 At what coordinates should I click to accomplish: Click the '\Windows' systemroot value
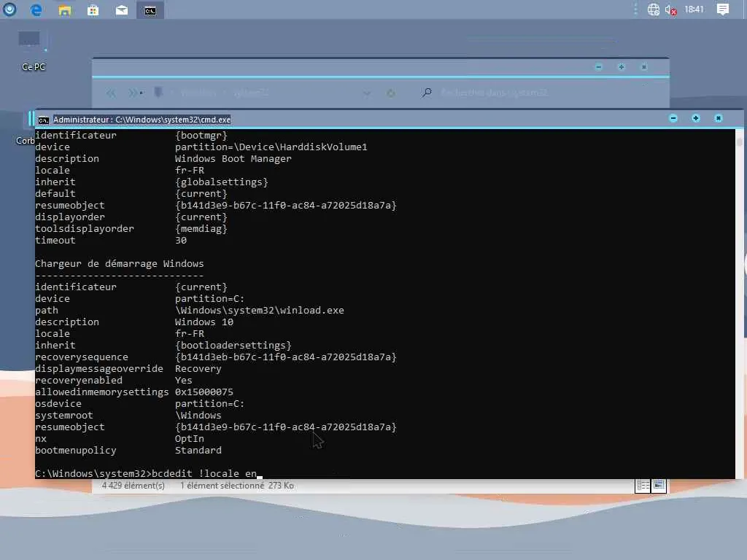(x=198, y=415)
